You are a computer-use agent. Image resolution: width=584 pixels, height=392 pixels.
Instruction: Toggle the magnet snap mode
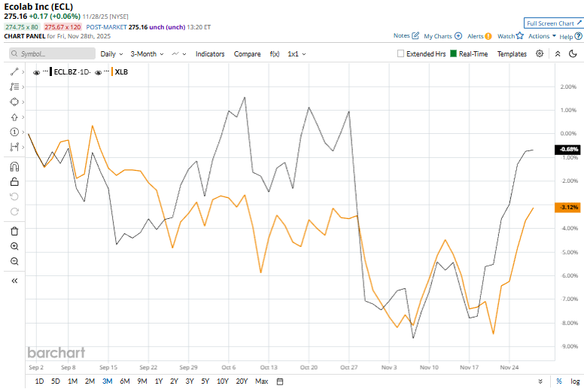pos(14,166)
